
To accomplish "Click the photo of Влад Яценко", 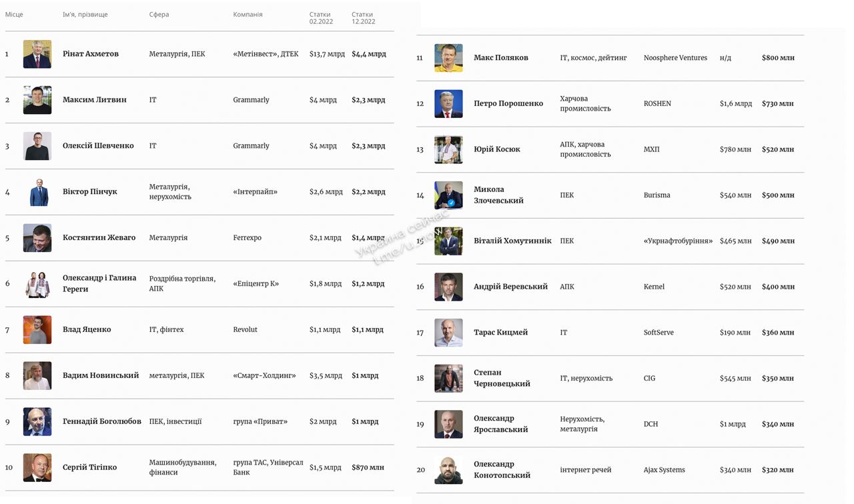I will click(x=37, y=330).
